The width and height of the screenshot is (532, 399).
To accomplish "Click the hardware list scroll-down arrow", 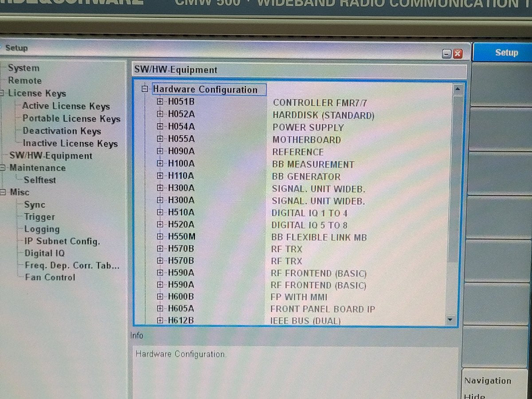I will click(451, 319).
